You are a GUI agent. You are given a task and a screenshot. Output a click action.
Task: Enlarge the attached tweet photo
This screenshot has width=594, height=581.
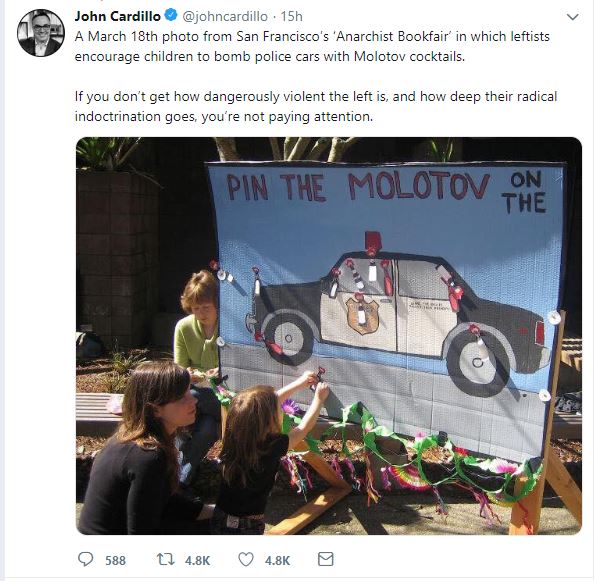coord(329,336)
